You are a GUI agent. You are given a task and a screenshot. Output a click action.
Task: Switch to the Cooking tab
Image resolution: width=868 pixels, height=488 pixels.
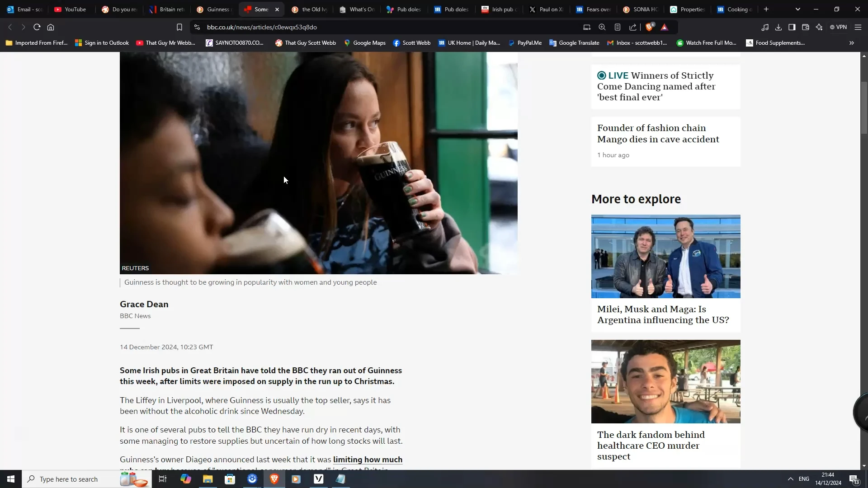(736, 9)
